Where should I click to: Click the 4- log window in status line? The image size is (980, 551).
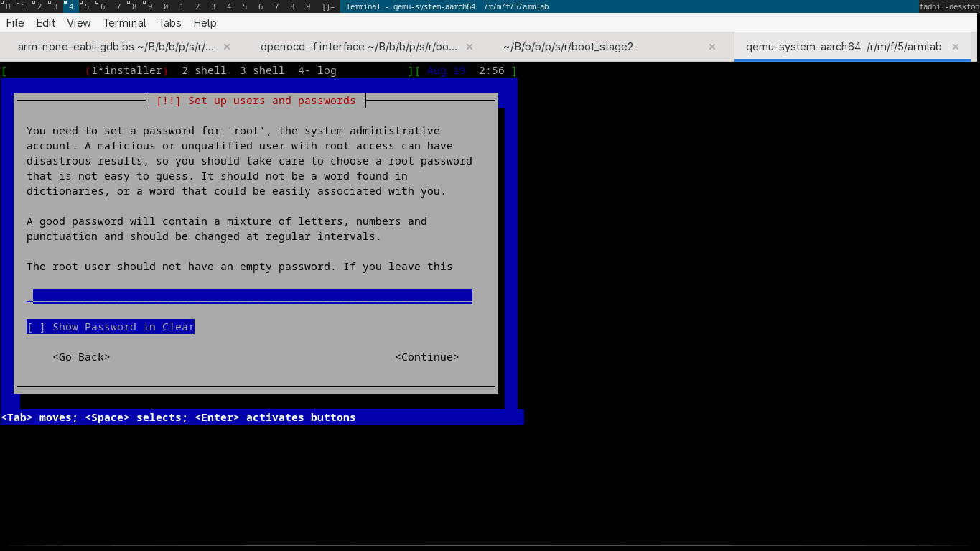pos(317,70)
